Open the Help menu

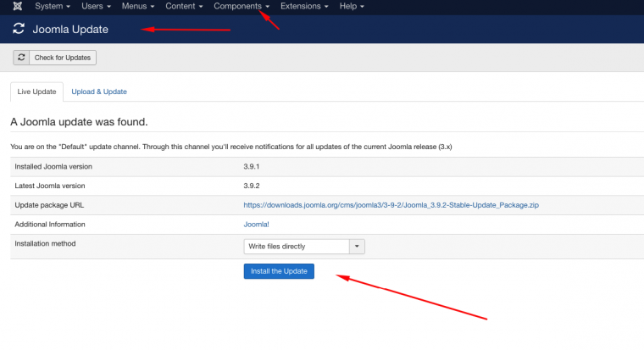tap(352, 7)
